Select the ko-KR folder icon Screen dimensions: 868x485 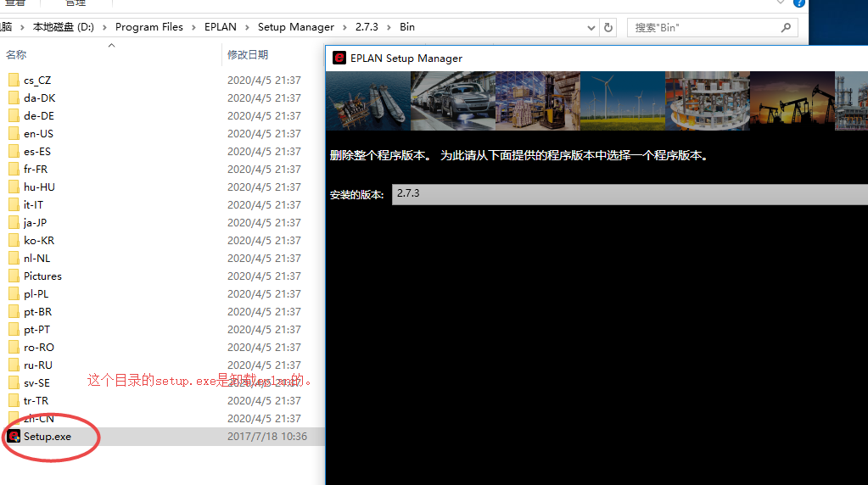point(14,241)
